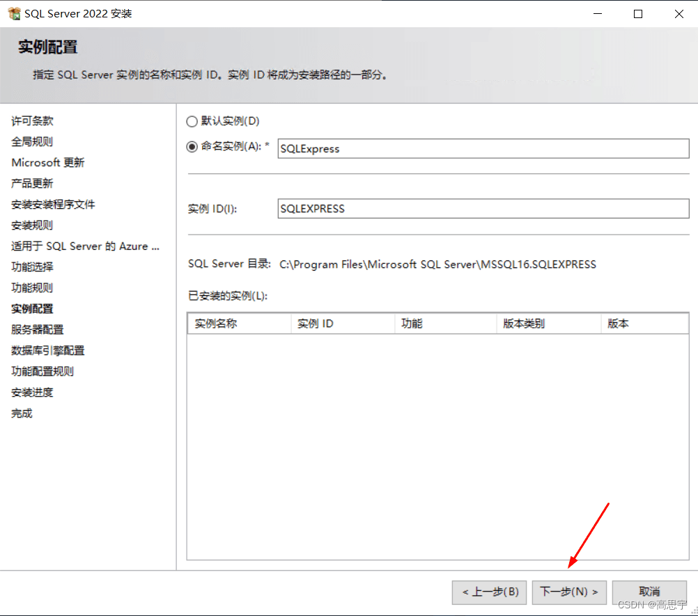Select 适用于 SQL Server 的 Azure step
698x616 pixels.
tap(85, 246)
